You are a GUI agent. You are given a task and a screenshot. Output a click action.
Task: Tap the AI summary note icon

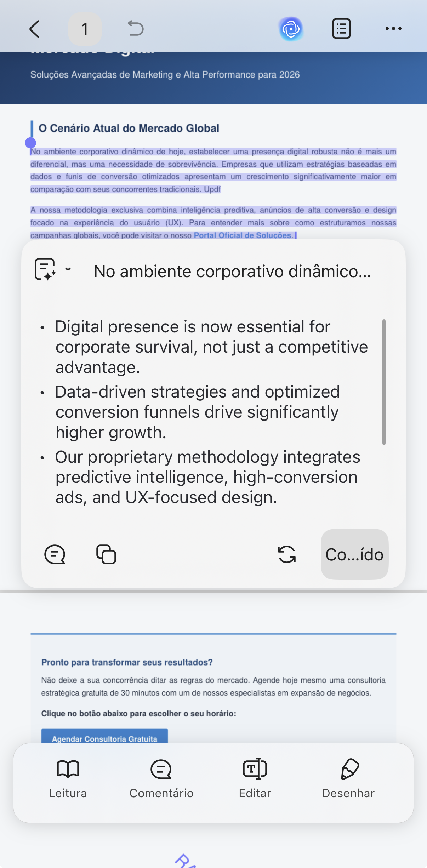click(x=45, y=270)
